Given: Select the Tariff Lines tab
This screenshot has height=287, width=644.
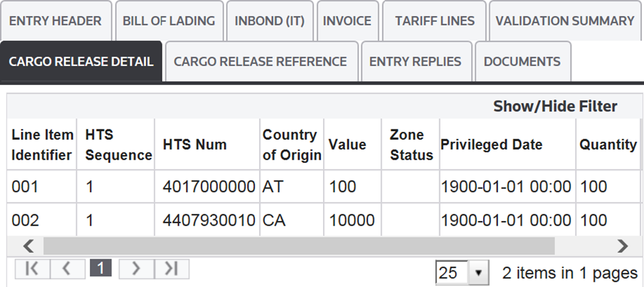Looking at the screenshot, I should [435, 21].
